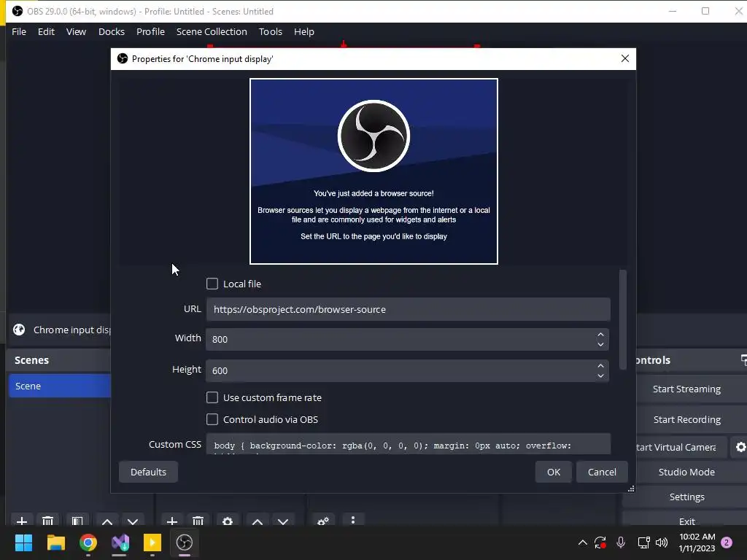747x560 pixels.
Task: Click OBS Studio taskbar icon
Action: (x=185, y=542)
